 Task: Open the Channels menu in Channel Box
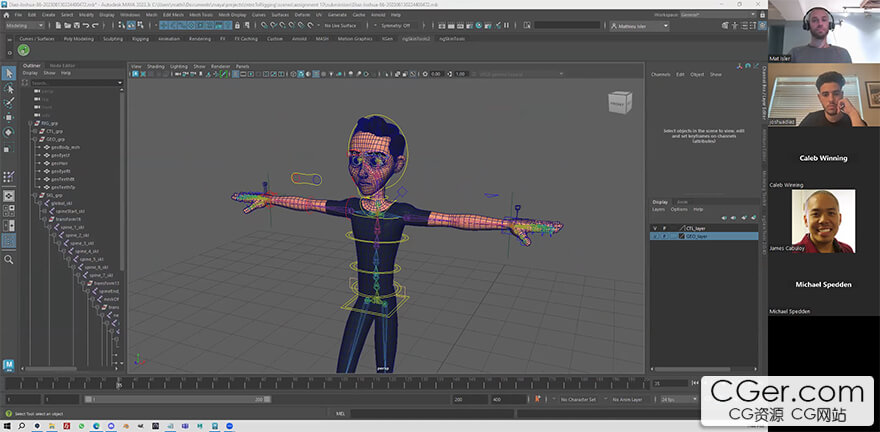[x=661, y=74]
